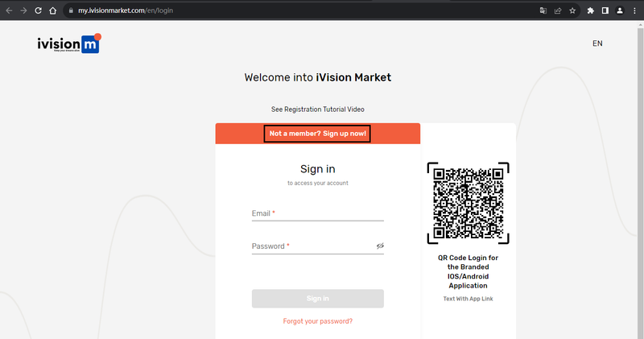The width and height of the screenshot is (644, 339).
Task: Click the grey Sign in button
Action: (x=317, y=298)
